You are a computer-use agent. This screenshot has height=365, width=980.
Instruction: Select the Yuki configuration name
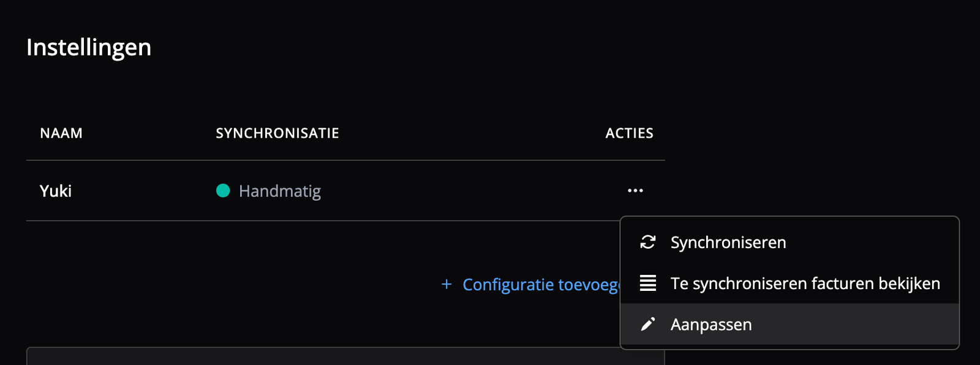click(x=55, y=191)
